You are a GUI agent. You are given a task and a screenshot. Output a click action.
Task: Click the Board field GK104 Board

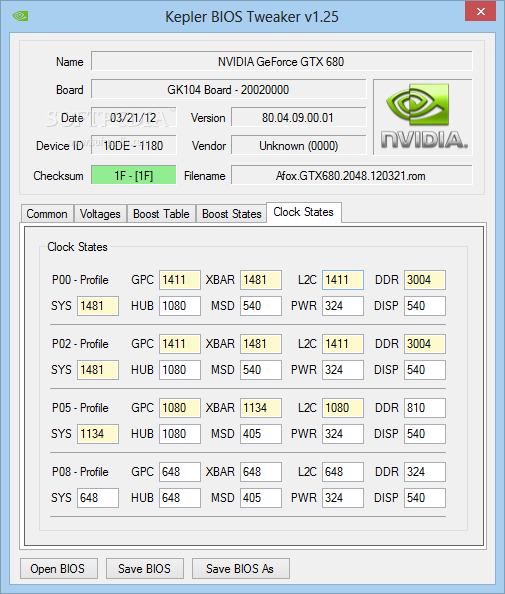click(x=229, y=89)
